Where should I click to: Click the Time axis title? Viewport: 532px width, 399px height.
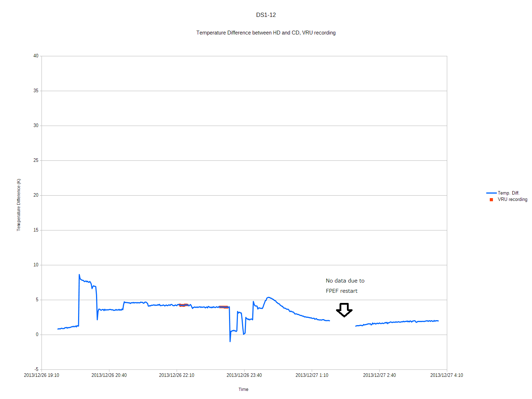coord(243,389)
